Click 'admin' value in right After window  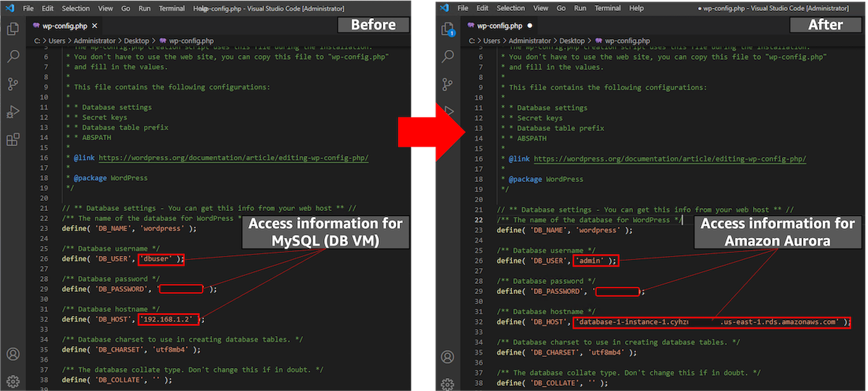click(592, 260)
